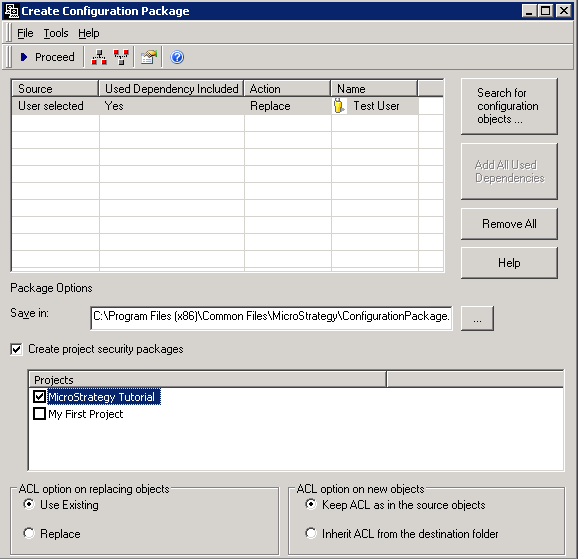Select the Replace ACL radio button
578x559 pixels.
click(x=29, y=533)
